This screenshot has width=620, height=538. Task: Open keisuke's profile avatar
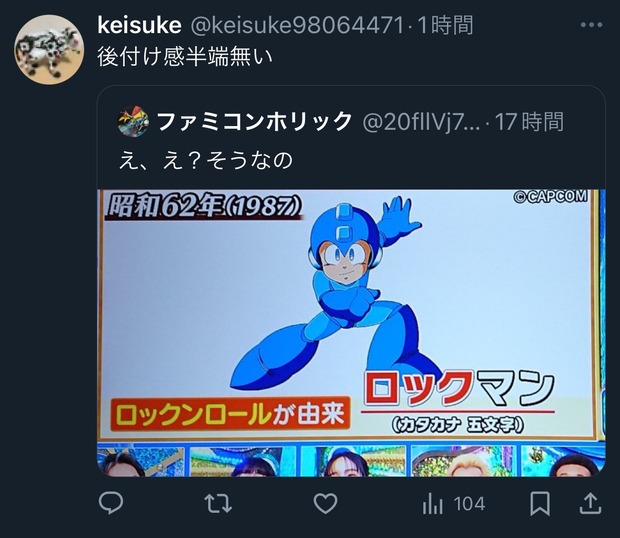point(49,49)
